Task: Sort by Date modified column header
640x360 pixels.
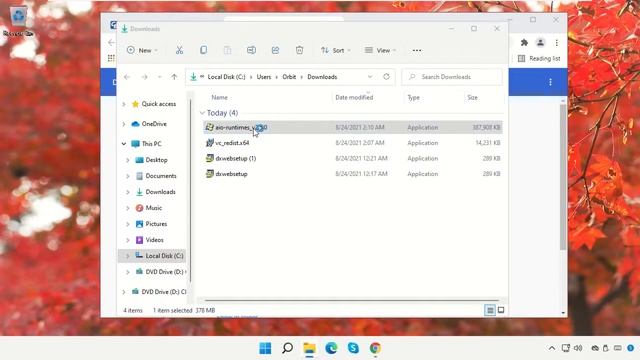Action: 354,98
